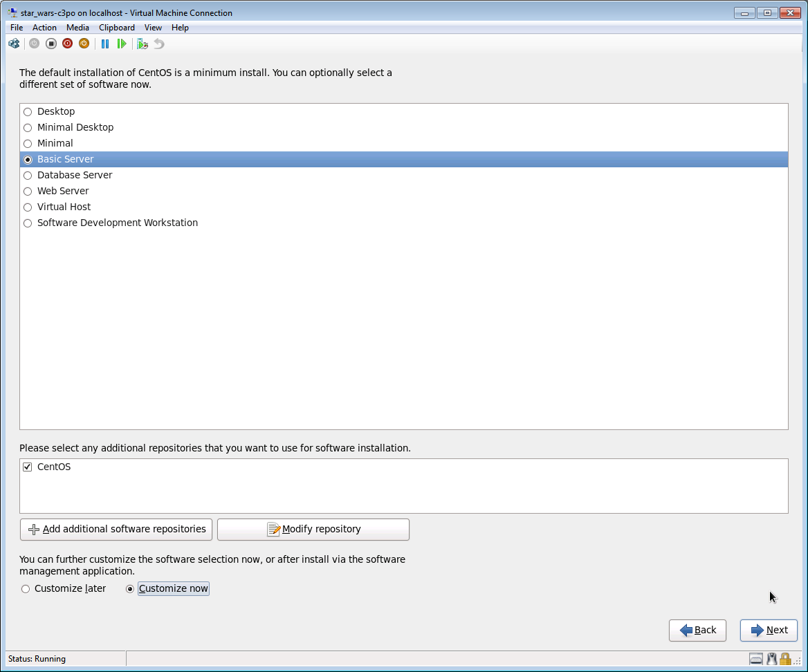808x672 pixels.
Task: Click the blue right arrow on Next
Action: pyautogui.click(x=757, y=631)
